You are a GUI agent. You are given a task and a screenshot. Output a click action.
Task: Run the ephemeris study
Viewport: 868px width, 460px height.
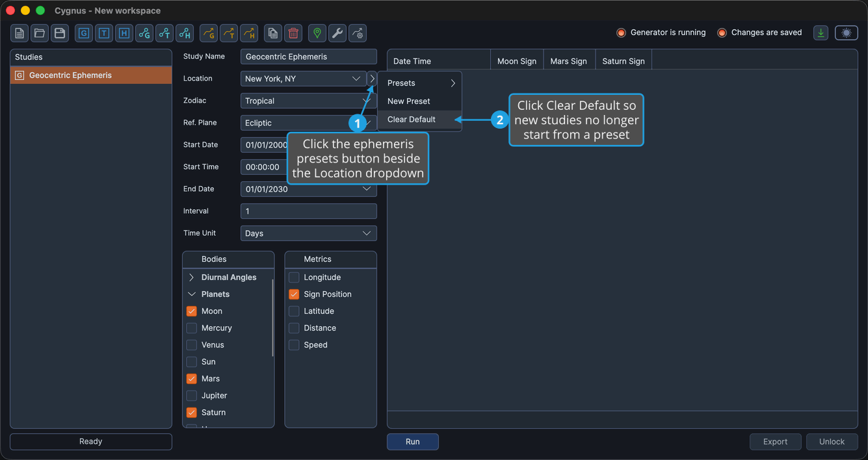tap(413, 442)
